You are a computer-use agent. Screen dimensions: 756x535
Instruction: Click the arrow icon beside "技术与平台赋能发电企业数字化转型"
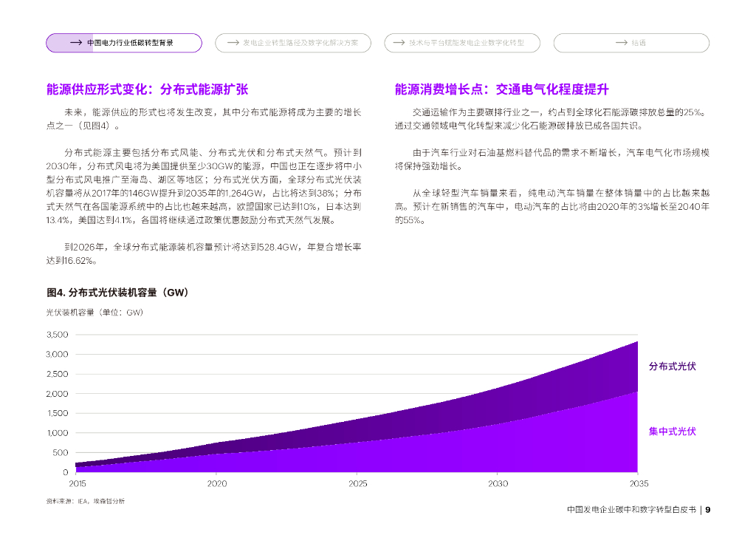point(399,43)
